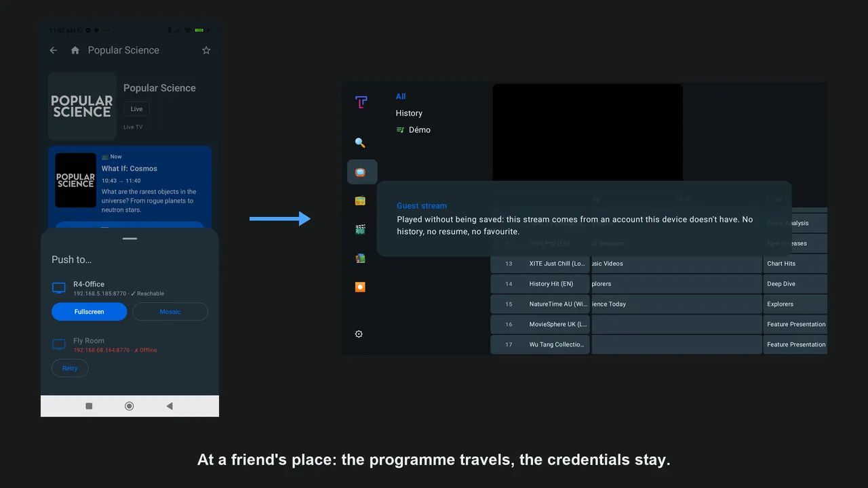This screenshot has height=488, width=868.
Task: Select channel 13 XITE Just Chill
Action: pyautogui.click(x=540, y=264)
